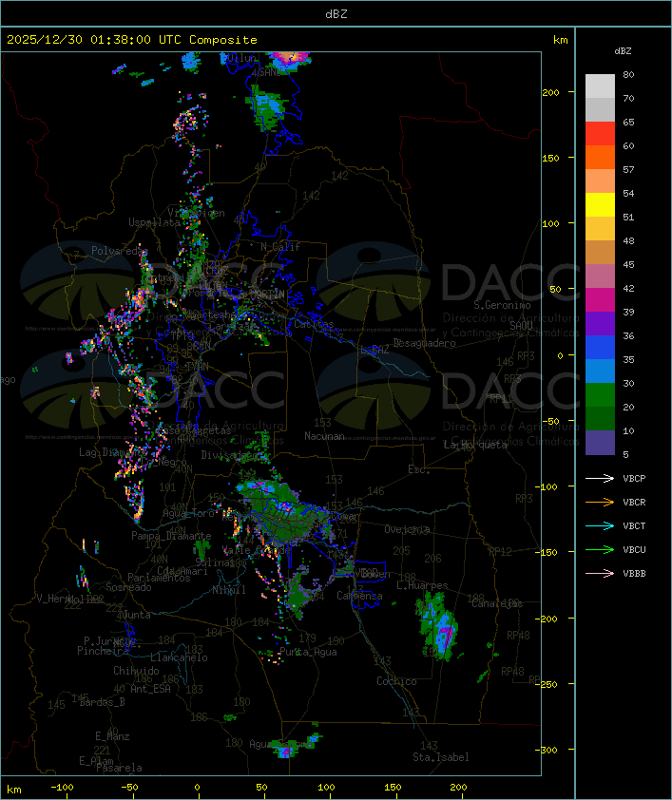Click the Pampa_Diamante place label
The image size is (672, 800).
[x=171, y=536]
